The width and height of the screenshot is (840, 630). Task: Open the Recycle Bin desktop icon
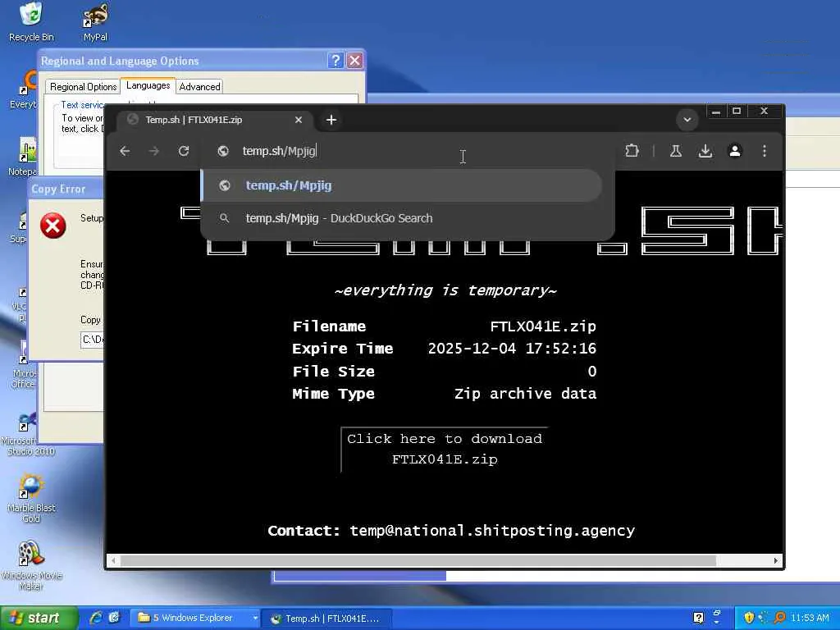[x=31, y=22]
